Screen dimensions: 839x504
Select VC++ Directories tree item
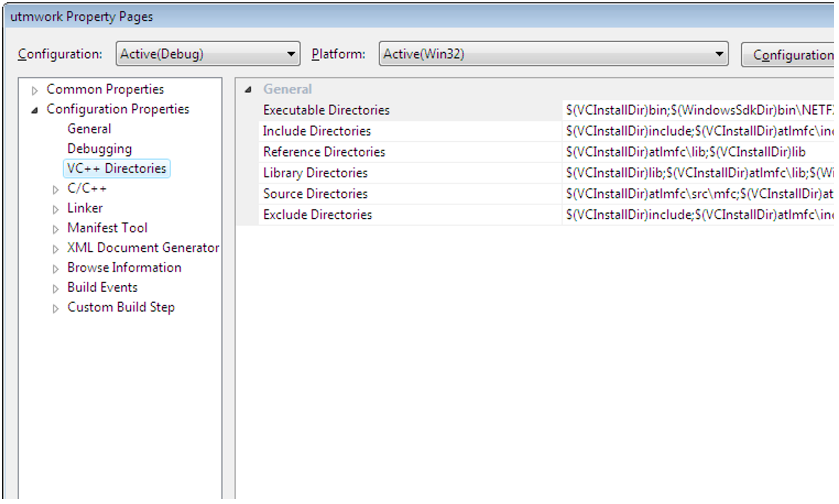(117, 168)
